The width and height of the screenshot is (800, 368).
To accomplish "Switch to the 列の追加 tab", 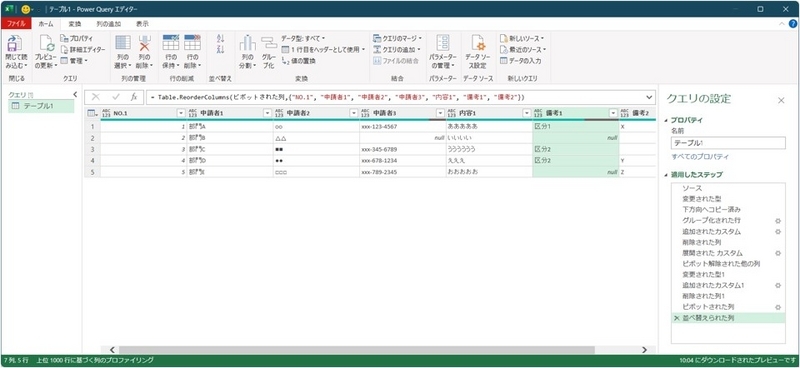I will pos(109,23).
